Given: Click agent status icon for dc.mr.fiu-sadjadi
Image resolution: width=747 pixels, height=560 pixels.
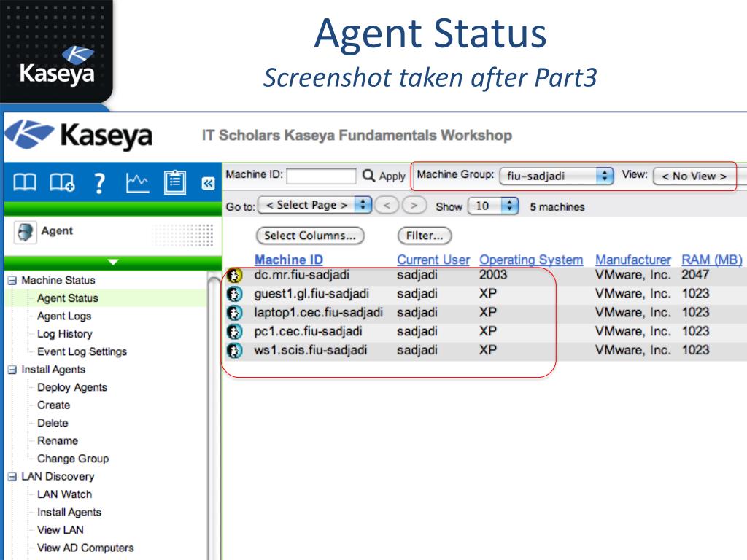Looking at the screenshot, I should pyautogui.click(x=234, y=275).
